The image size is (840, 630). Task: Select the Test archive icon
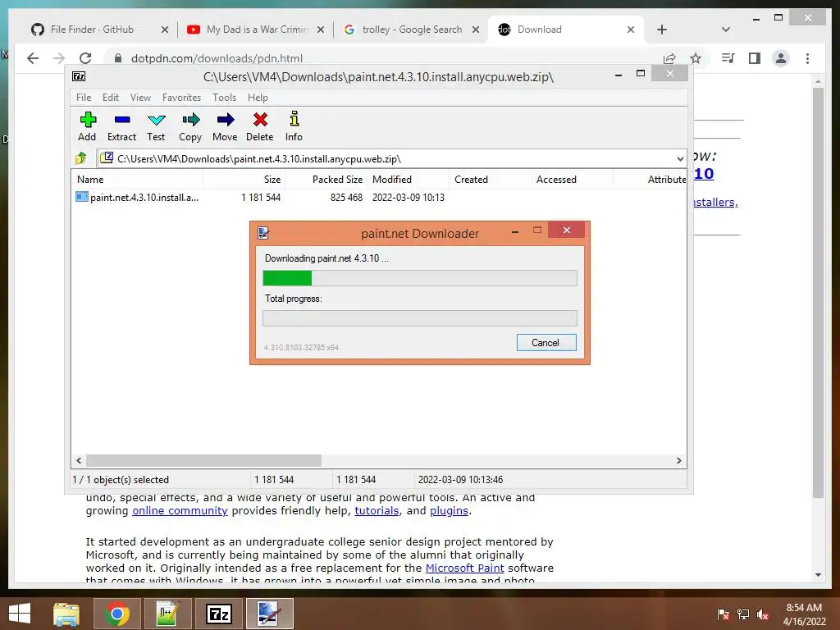coord(156,126)
